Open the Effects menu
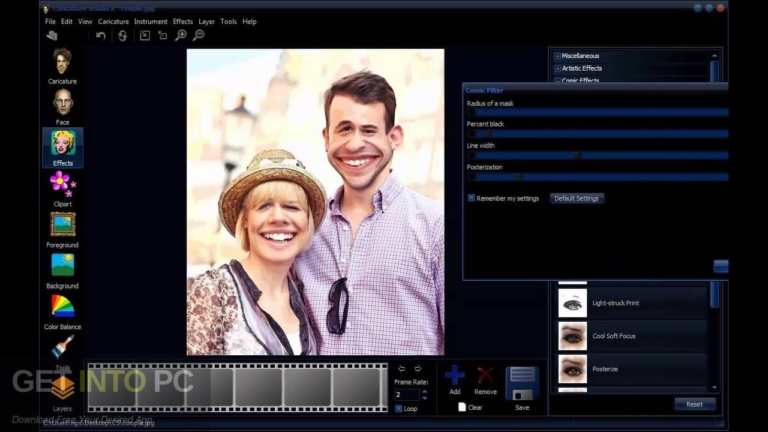 pyautogui.click(x=183, y=22)
